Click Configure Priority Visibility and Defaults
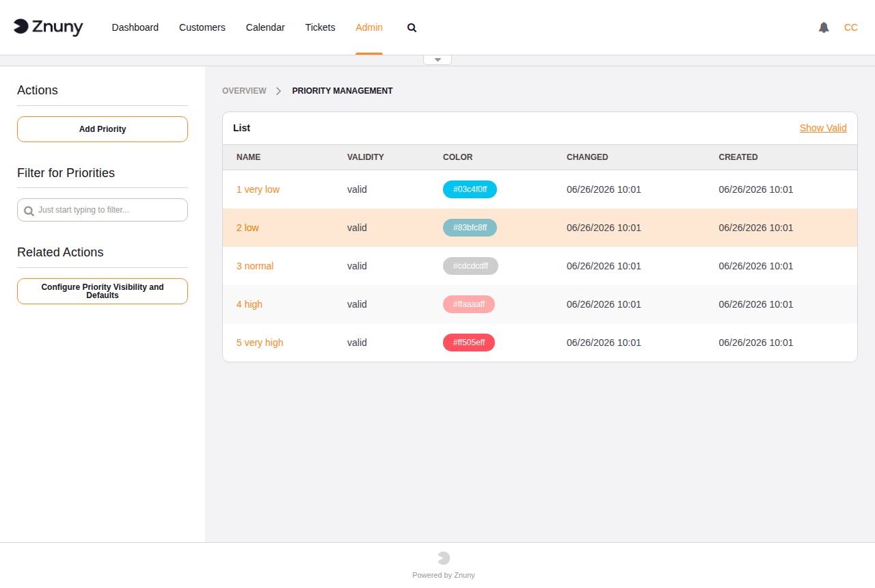Screen dimensions: 875x588 click(103, 291)
